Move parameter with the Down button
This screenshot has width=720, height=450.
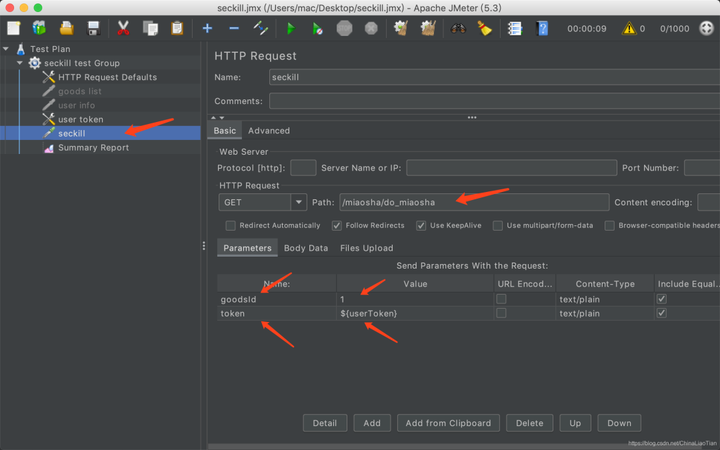pyautogui.click(x=619, y=423)
